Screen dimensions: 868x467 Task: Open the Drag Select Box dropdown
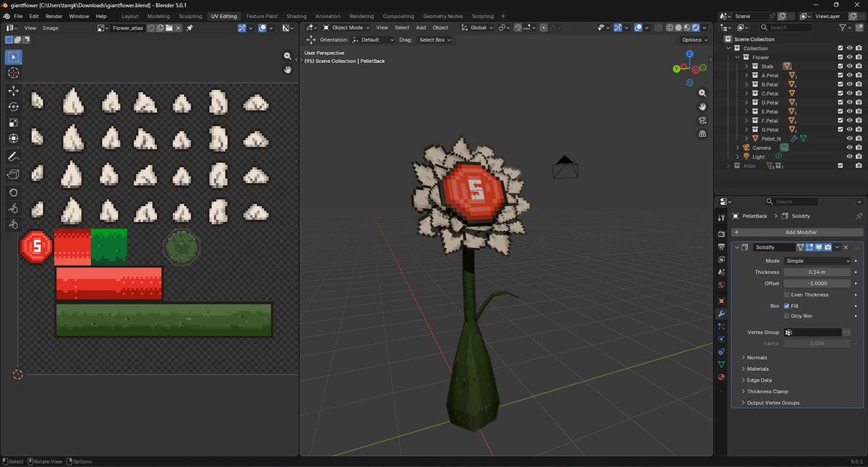point(434,40)
